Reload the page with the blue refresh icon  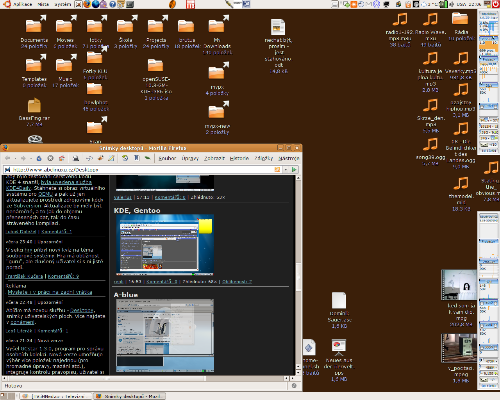coord(39,158)
